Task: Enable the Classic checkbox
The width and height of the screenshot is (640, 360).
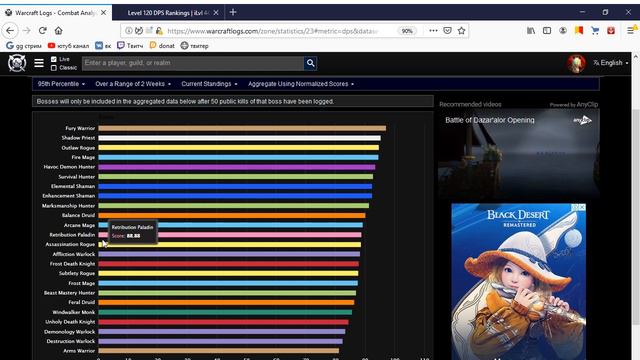Action: pos(54,68)
